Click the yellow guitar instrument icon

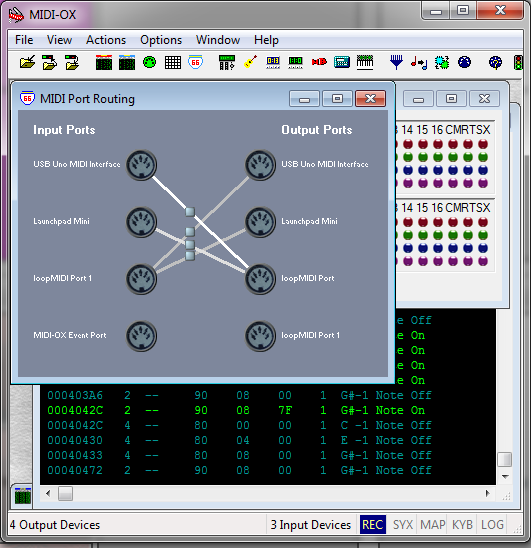(x=250, y=63)
